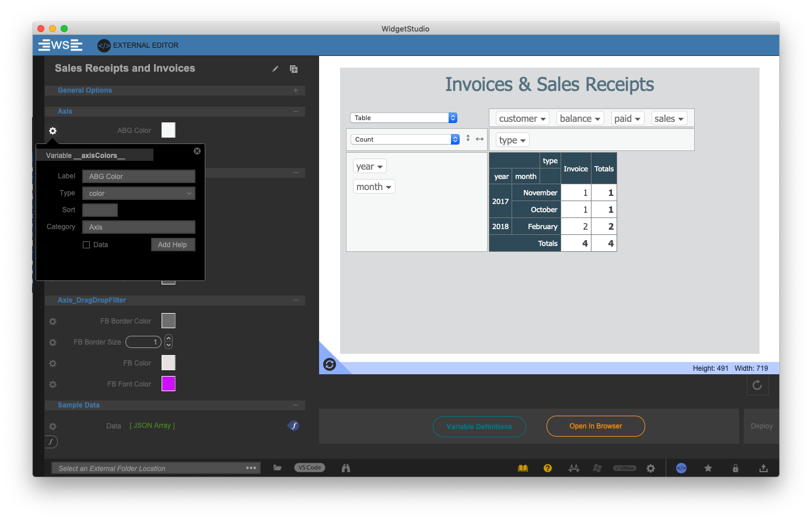This screenshot has height=520, width=812.
Task: Open help via yellow question mark
Action: 548,468
